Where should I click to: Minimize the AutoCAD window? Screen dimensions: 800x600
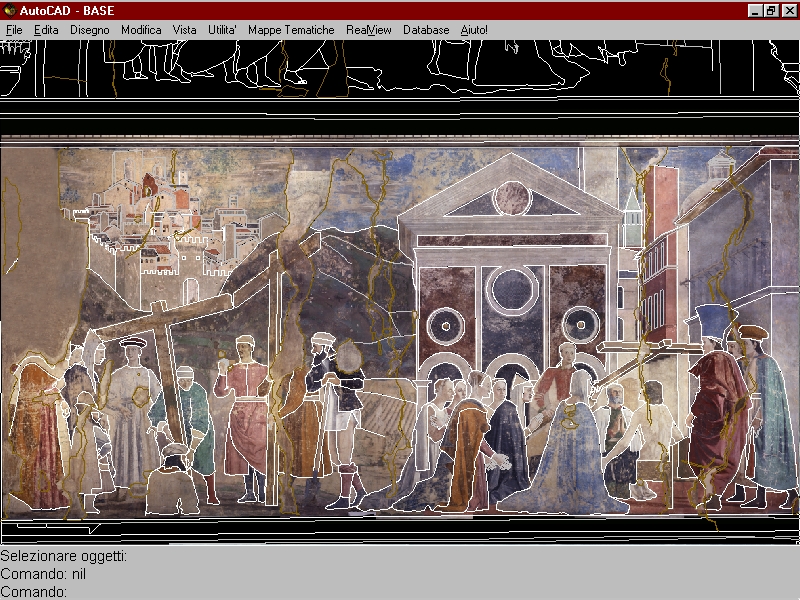point(755,11)
